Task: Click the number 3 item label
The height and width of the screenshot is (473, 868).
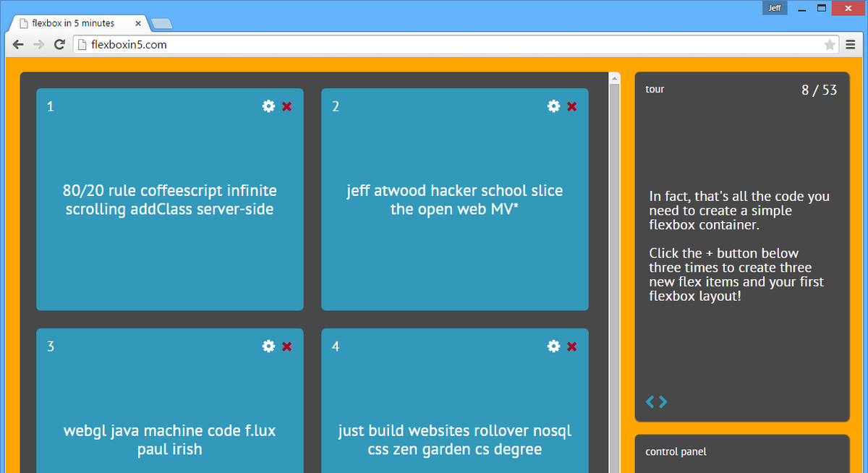Action: 50,346
